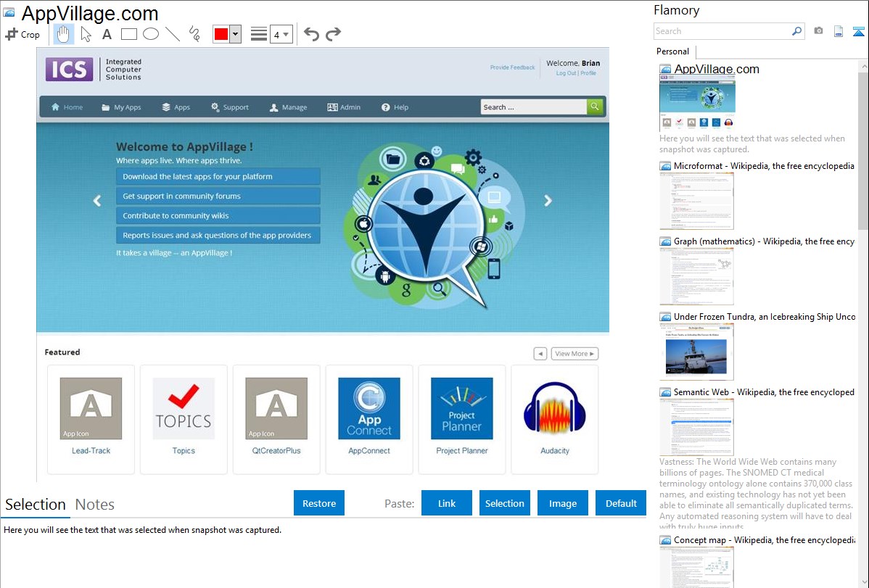Click the collapse panel icon in Flamory
Image resolution: width=869 pixels, height=588 pixels.
pos(858,31)
